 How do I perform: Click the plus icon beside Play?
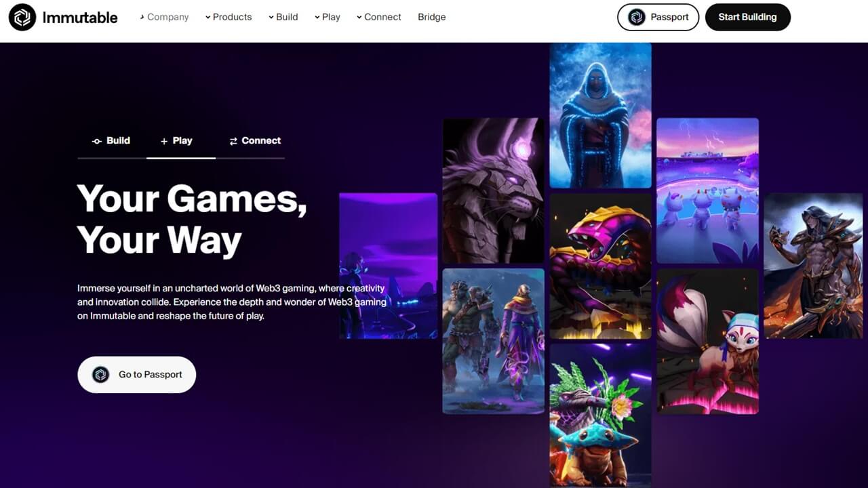[164, 141]
